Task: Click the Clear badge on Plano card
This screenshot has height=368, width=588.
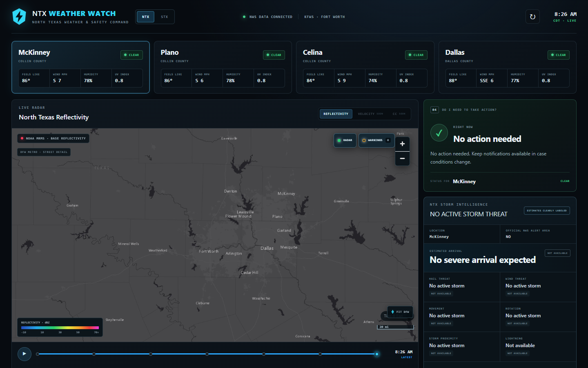Action: click(x=274, y=55)
